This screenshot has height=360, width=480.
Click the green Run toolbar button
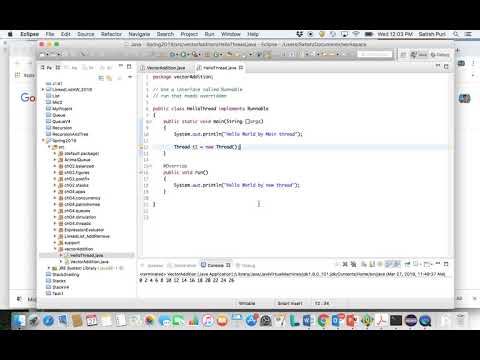[183, 54]
